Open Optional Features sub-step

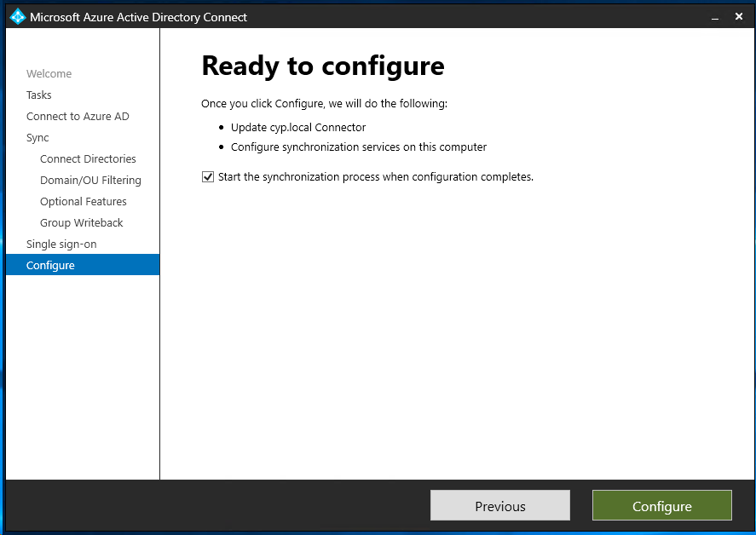[x=84, y=201]
